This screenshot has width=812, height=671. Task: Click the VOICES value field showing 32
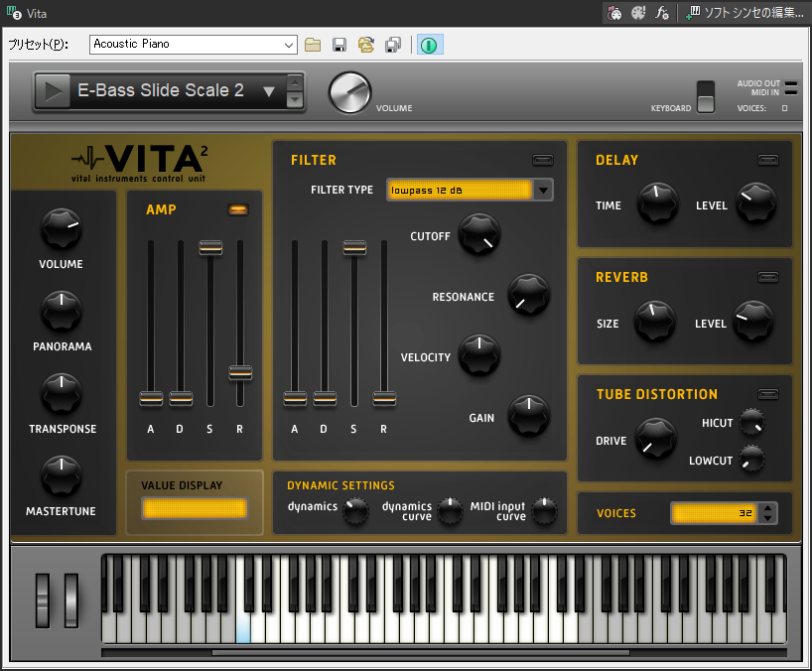coord(714,513)
